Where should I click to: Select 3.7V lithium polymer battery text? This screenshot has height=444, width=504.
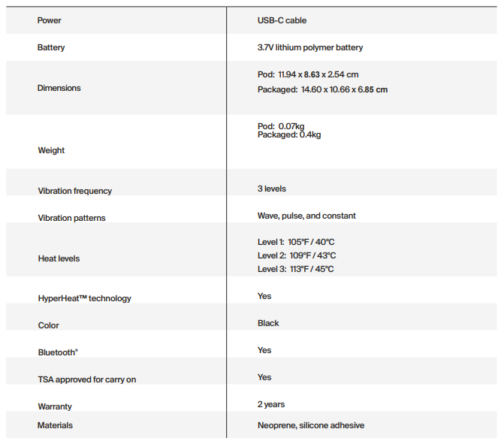(x=310, y=47)
